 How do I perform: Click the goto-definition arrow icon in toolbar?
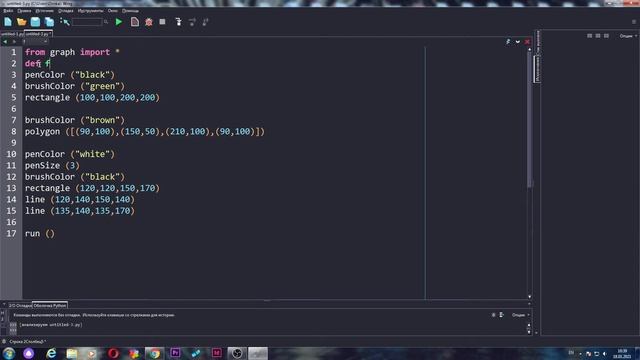point(64,22)
